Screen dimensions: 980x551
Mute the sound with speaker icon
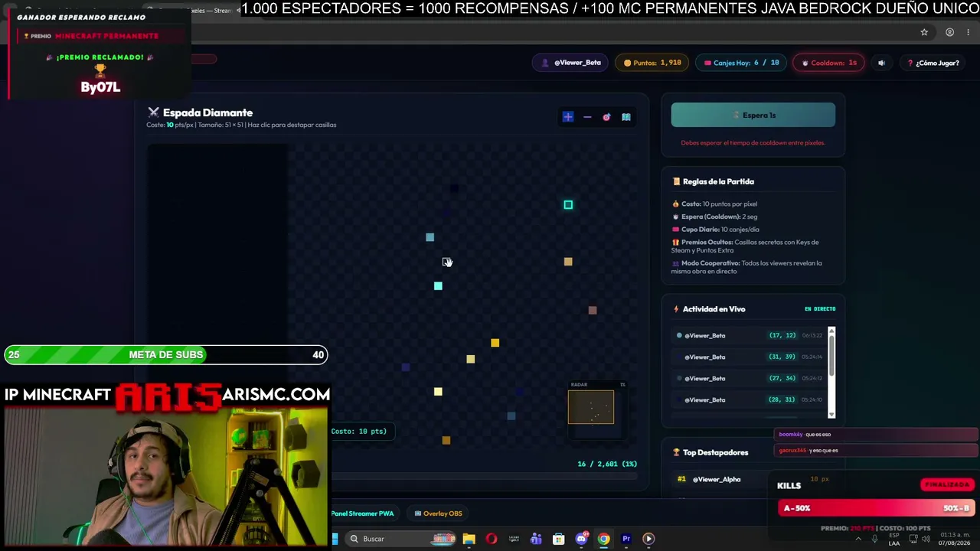click(881, 63)
